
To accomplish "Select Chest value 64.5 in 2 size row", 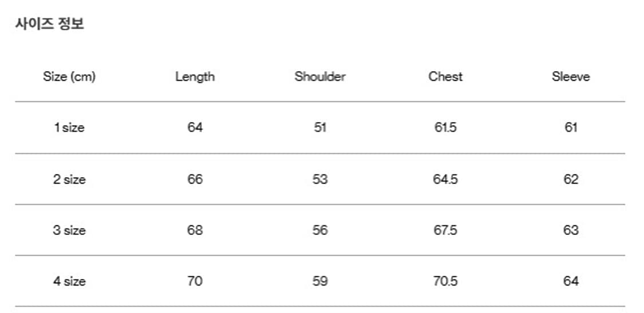I will click(x=445, y=179).
